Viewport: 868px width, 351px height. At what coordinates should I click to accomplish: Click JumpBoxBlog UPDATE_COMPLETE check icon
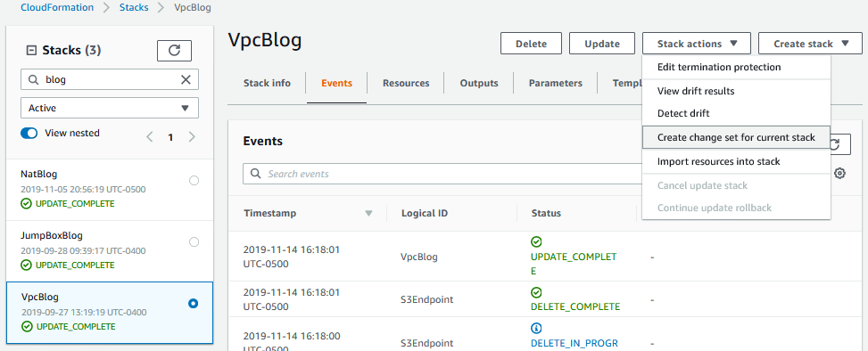26,265
